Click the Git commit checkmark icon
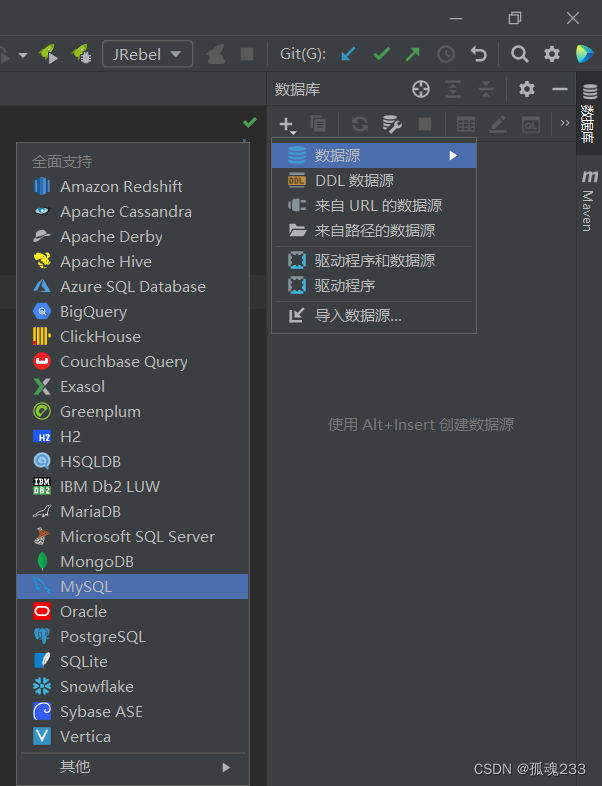602x786 pixels. point(382,54)
